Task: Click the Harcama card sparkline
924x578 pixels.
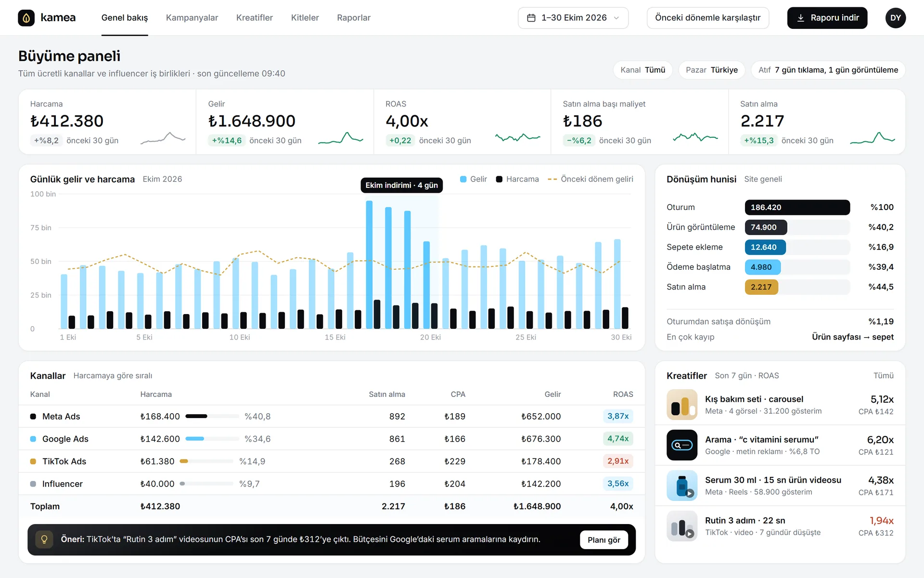Action: pos(163,138)
